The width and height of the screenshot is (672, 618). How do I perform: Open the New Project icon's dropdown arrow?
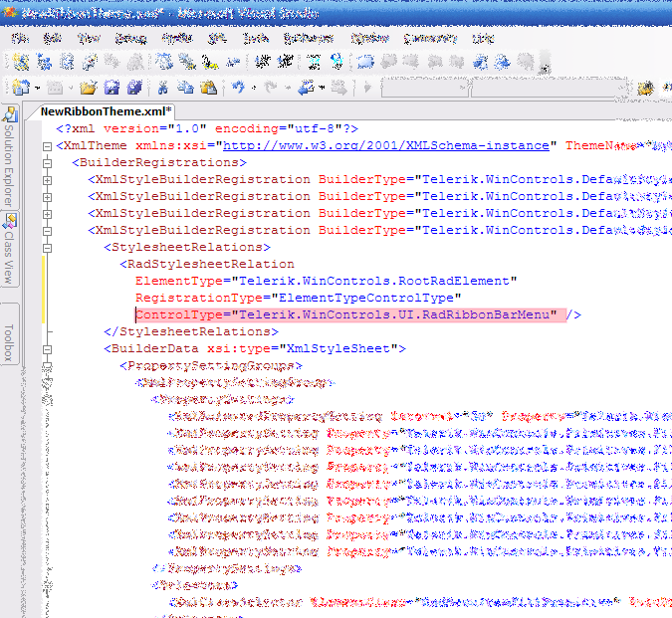38,89
